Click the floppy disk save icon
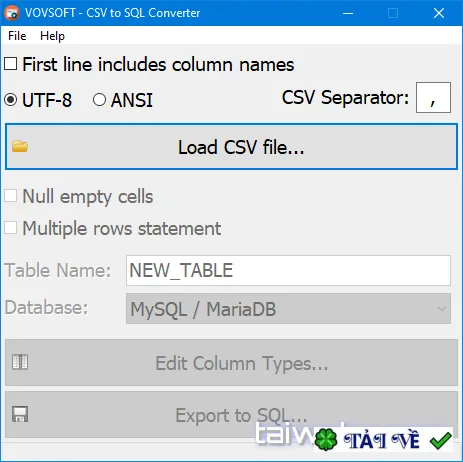This screenshot has height=462, width=463. [20, 414]
